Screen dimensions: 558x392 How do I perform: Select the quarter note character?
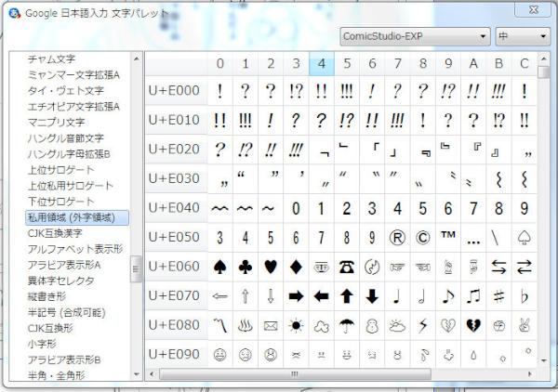pos(397,296)
